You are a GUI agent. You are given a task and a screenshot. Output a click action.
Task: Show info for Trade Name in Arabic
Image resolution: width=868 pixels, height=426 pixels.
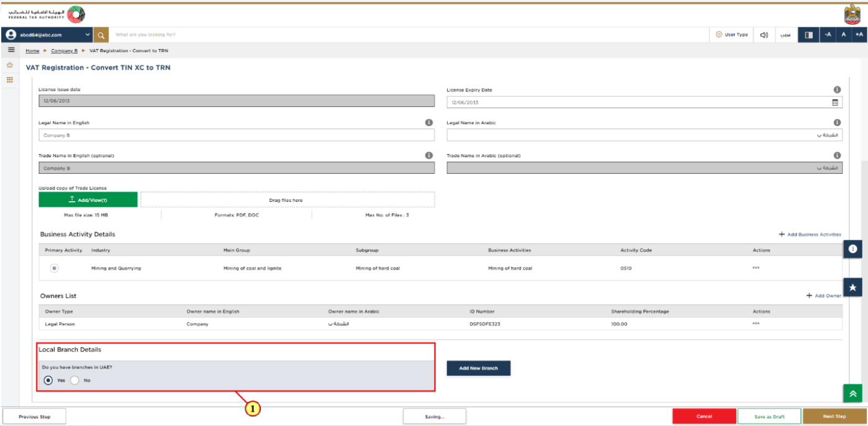click(x=837, y=155)
